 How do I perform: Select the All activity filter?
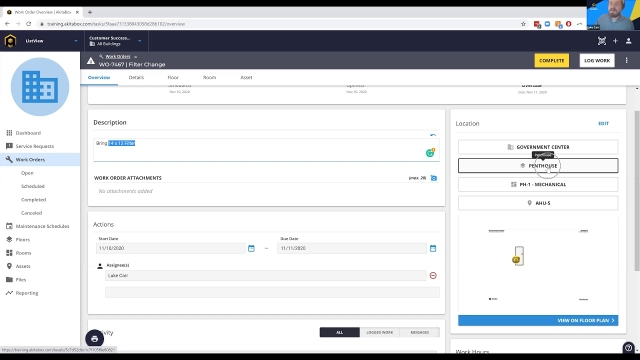pyautogui.click(x=340, y=332)
